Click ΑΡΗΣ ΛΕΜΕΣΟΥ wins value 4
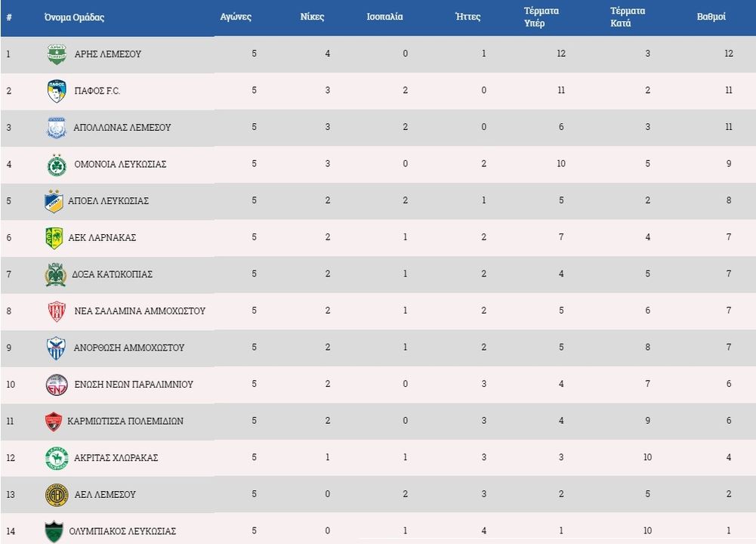756x544 pixels. [327, 54]
